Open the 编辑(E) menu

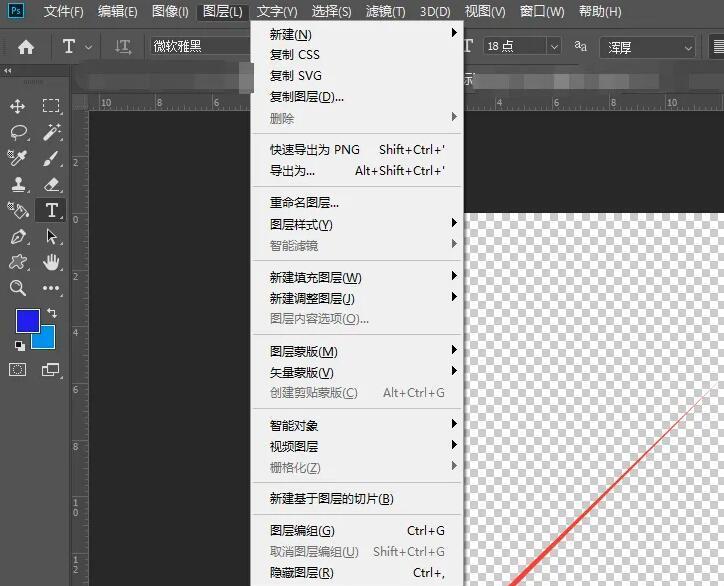tap(117, 11)
